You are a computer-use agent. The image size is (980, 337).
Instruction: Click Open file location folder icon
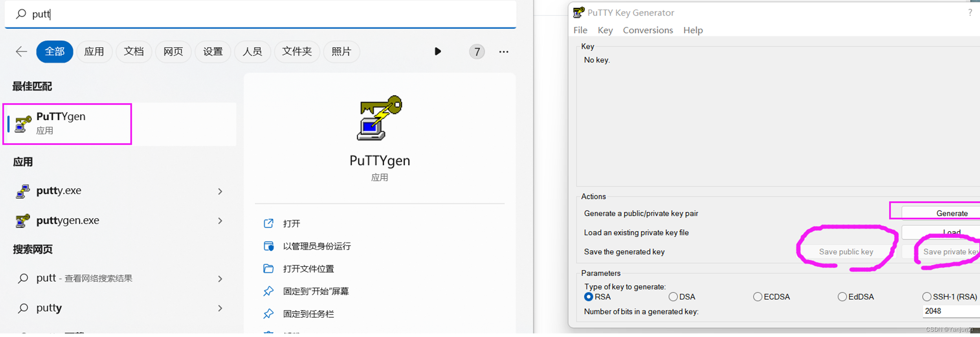click(x=268, y=268)
